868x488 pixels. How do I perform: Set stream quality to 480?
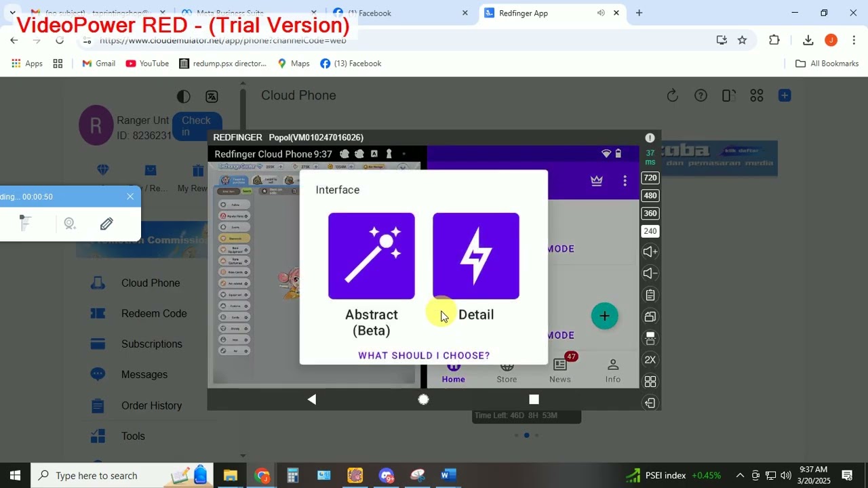(x=650, y=195)
